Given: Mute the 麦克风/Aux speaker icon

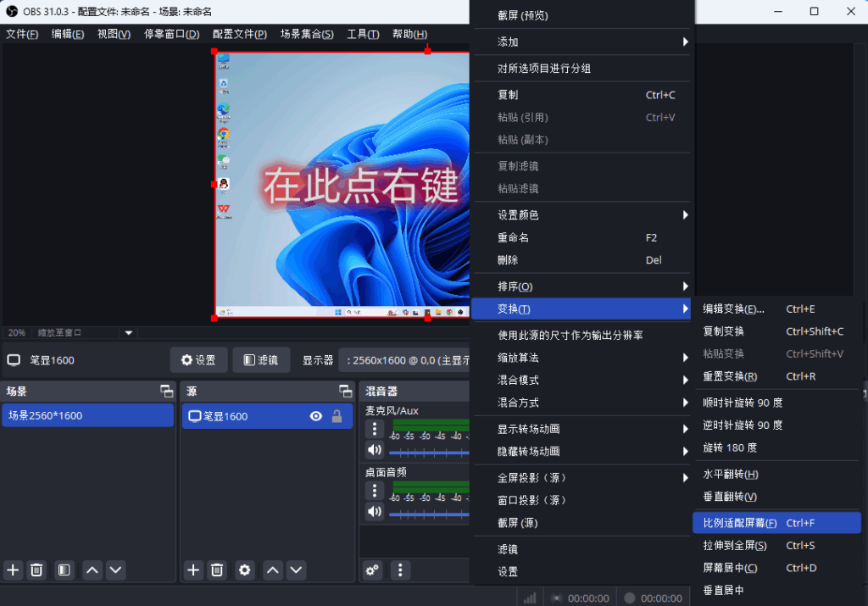Looking at the screenshot, I should pos(375,450).
